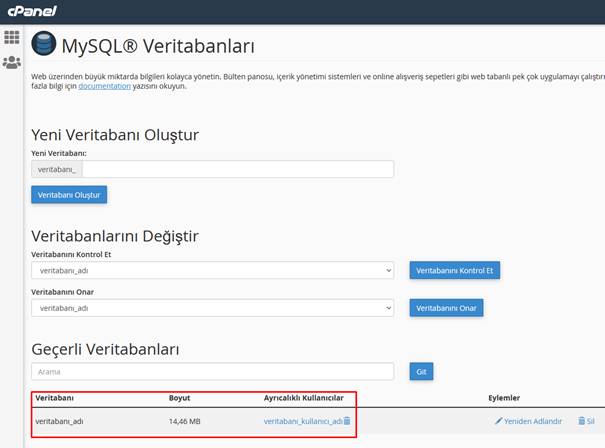The width and height of the screenshot is (605, 448).
Task: Click the Veritabanı Oluştur button
Action: (69, 195)
